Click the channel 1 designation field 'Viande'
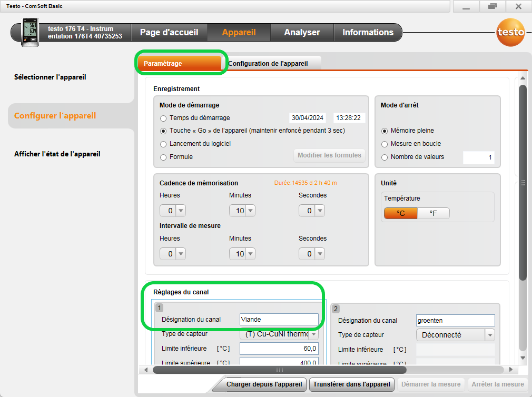Image resolution: width=532 pixels, height=397 pixels. click(x=279, y=320)
